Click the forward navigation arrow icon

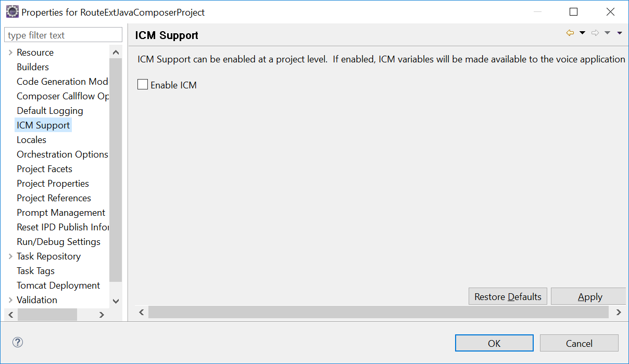(x=595, y=33)
